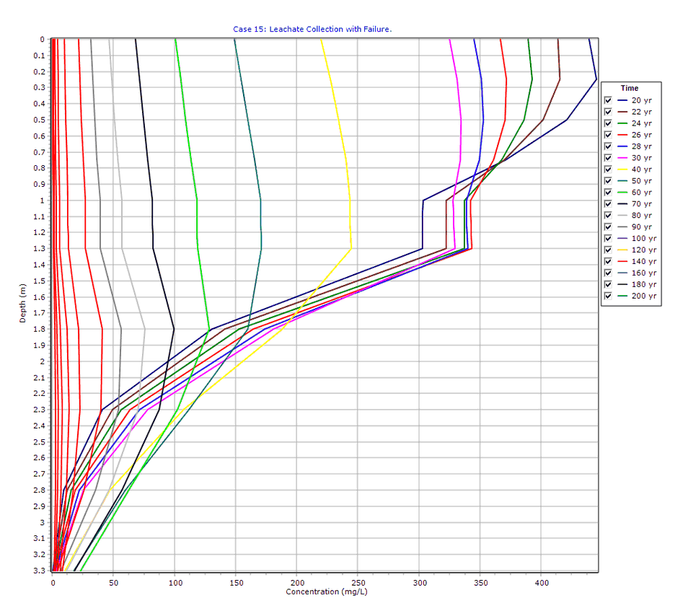The height and width of the screenshot is (616, 675).
Task: Select the orange line sample for 120 yr
Action: pyautogui.click(x=622, y=250)
